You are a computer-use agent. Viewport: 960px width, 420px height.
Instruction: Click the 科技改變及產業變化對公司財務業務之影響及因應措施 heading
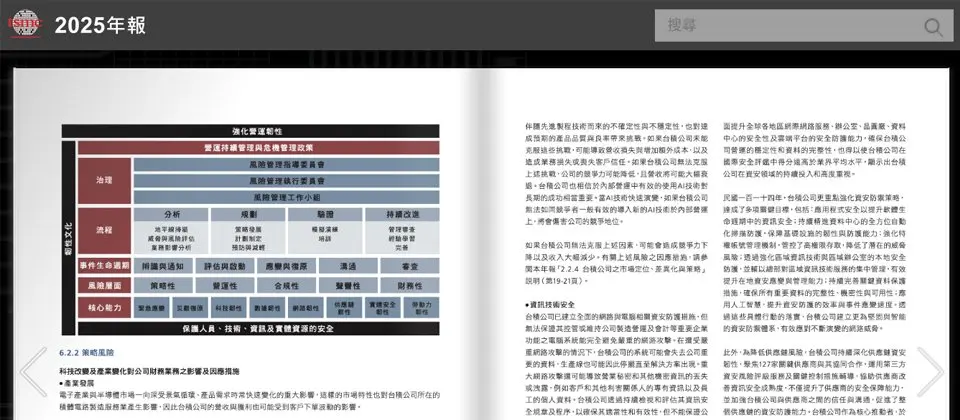[149, 371]
